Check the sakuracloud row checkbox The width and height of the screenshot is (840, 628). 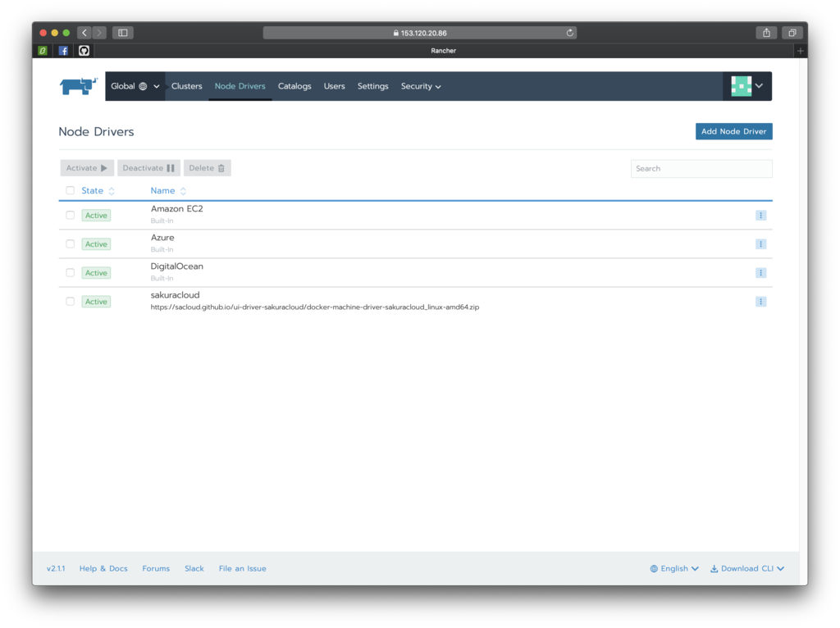[x=71, y=302]
